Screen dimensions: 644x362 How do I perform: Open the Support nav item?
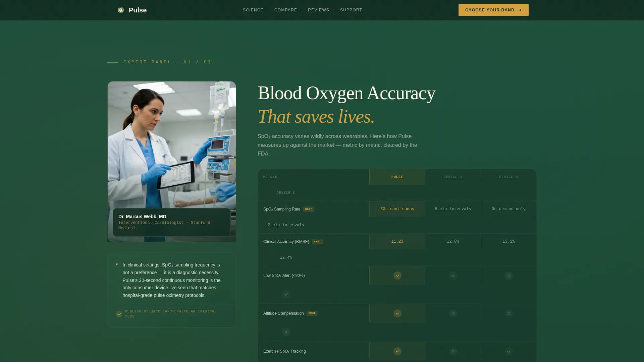coord(351,10)
